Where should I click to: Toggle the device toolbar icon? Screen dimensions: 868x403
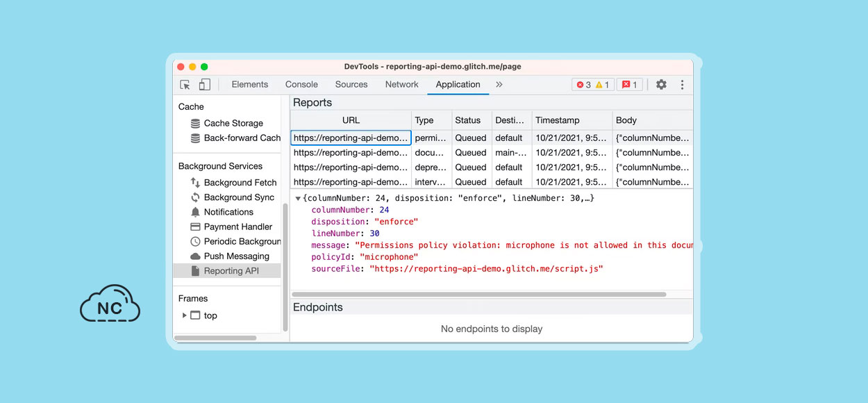tap(204, 85)
